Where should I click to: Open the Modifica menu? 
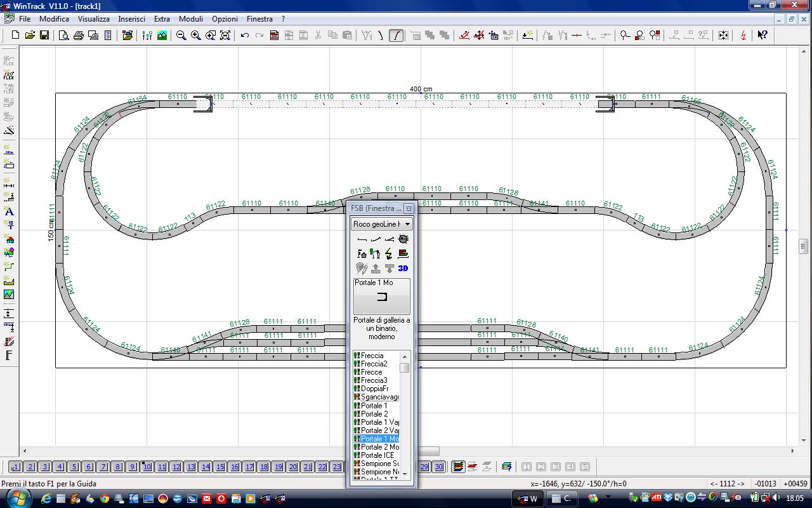54,19
